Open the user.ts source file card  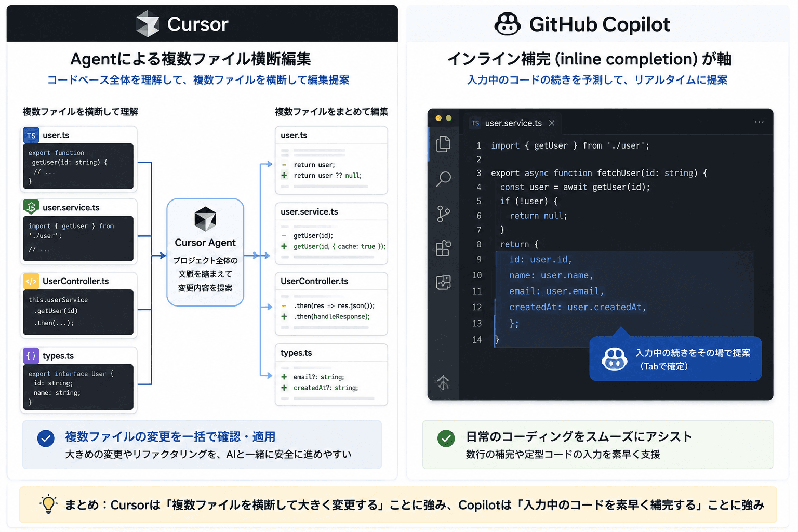tap(78, 158)
